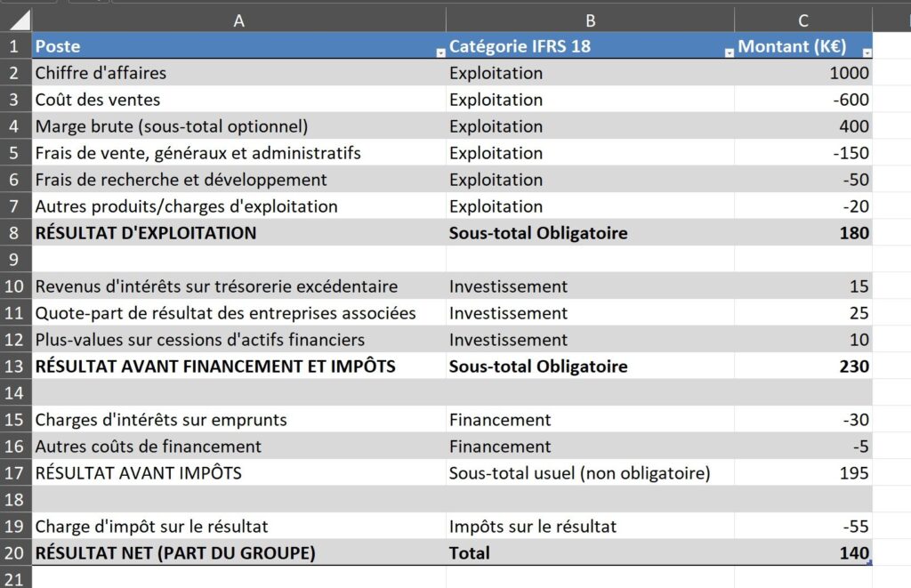Click the amount cell showing 25
911x588 pixels.
803,312
